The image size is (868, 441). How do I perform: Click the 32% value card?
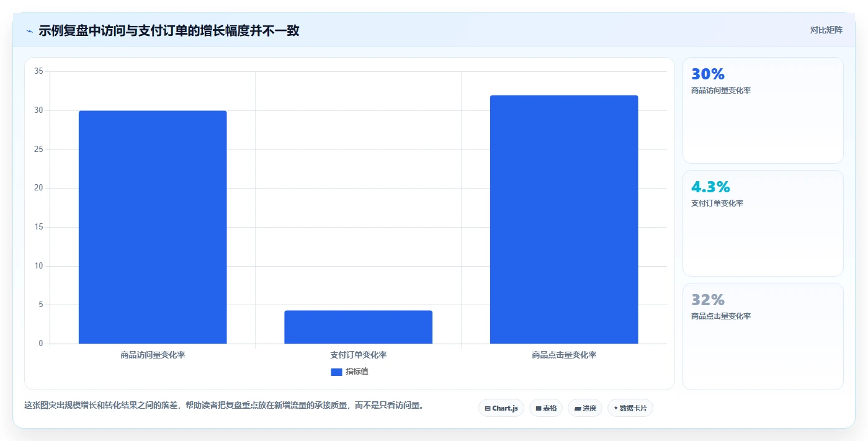pos(763,337)
